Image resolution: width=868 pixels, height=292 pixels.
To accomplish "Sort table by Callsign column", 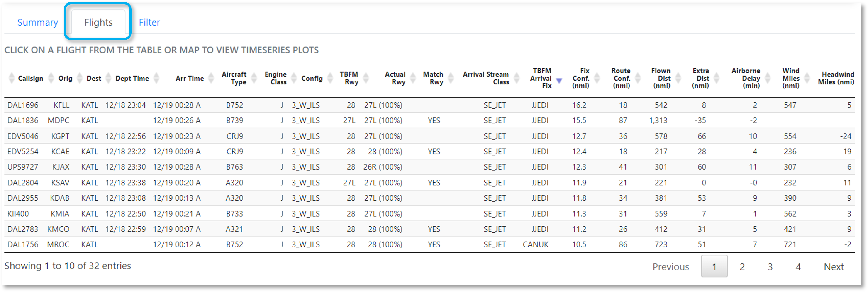I will tap(30, 78).
